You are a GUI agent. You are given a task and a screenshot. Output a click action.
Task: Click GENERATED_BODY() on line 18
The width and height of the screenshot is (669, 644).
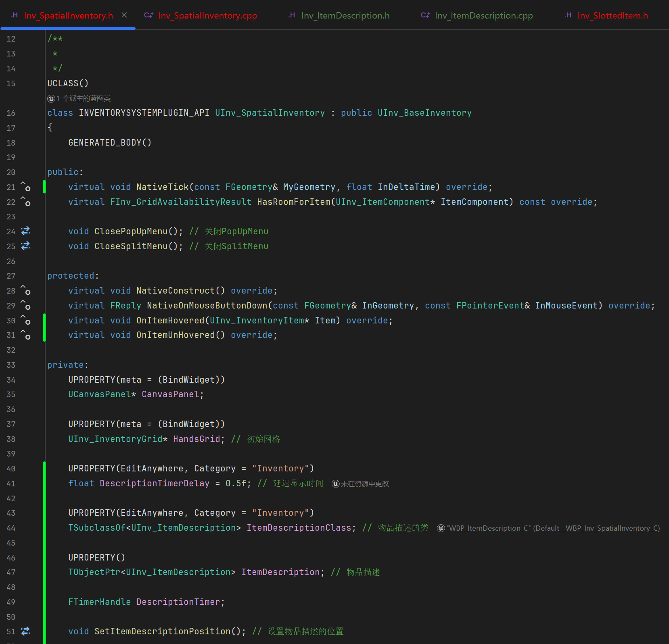point(110,142)
